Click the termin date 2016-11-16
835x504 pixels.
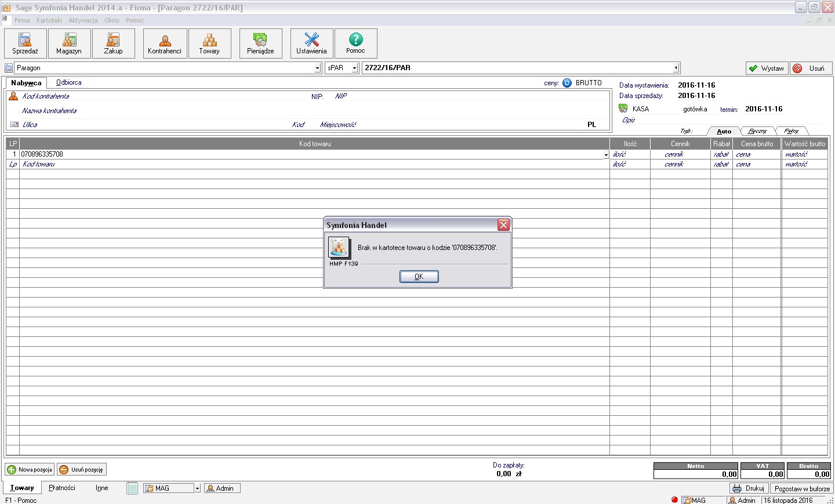[764, 108]
